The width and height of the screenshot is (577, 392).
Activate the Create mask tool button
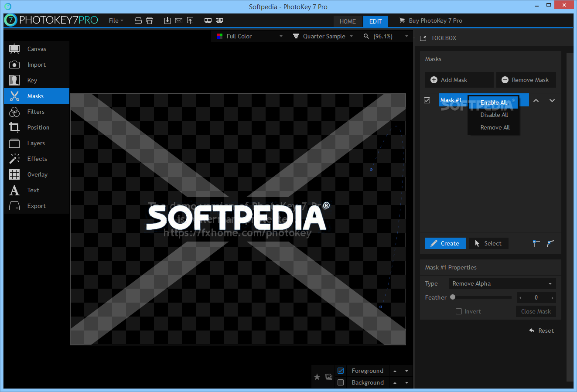446,243
